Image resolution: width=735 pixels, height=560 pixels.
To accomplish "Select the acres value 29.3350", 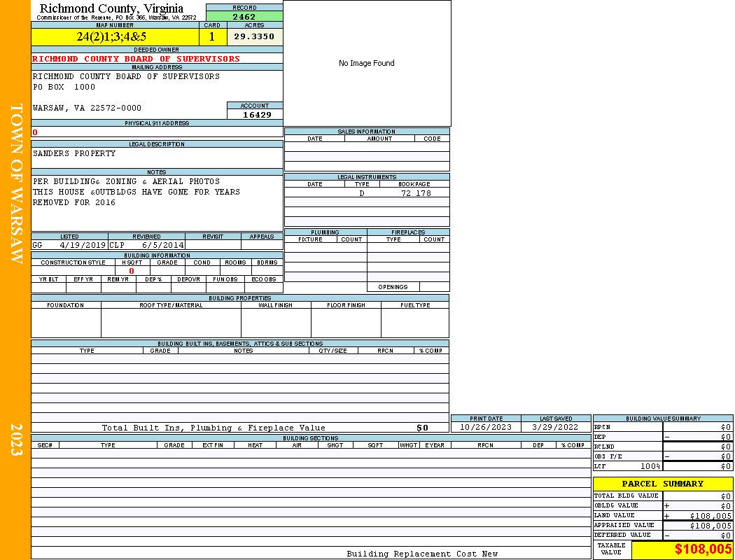I will point(254,36).
